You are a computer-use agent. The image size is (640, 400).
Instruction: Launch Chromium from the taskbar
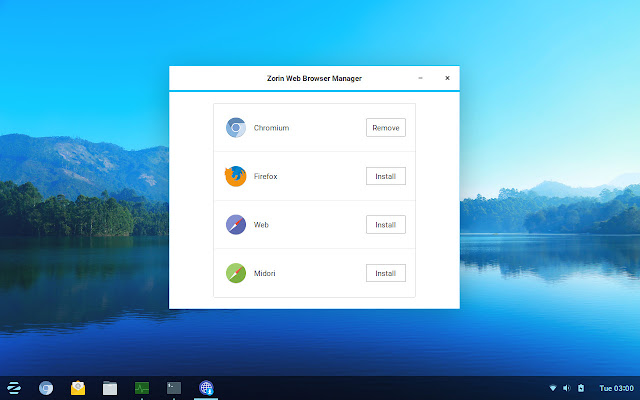[46, 388]
